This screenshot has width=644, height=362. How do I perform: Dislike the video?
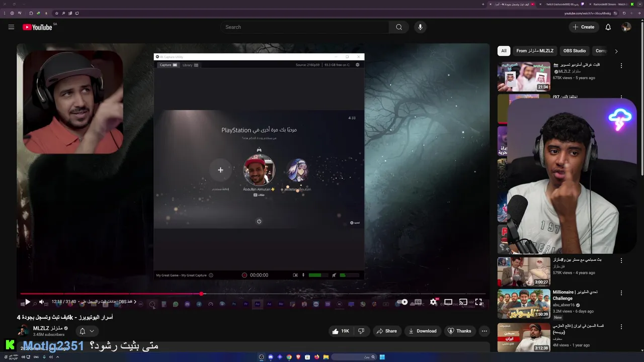click(x=361, y=331)
